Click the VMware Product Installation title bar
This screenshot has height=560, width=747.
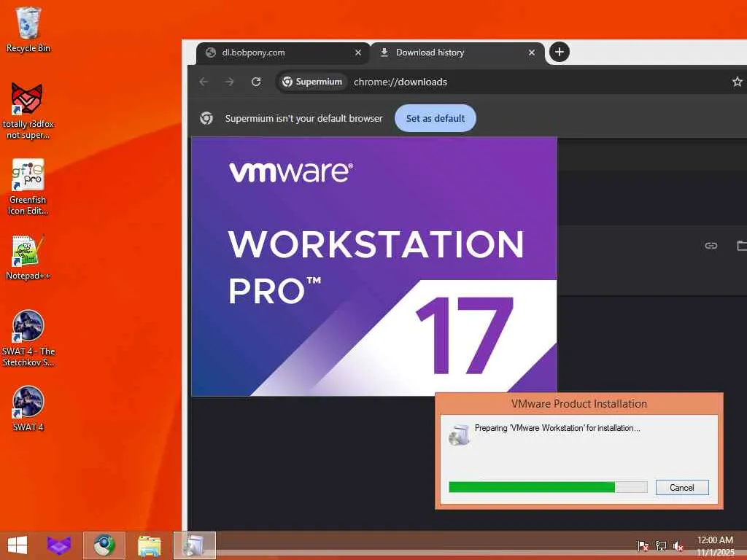tap(578, 404)
